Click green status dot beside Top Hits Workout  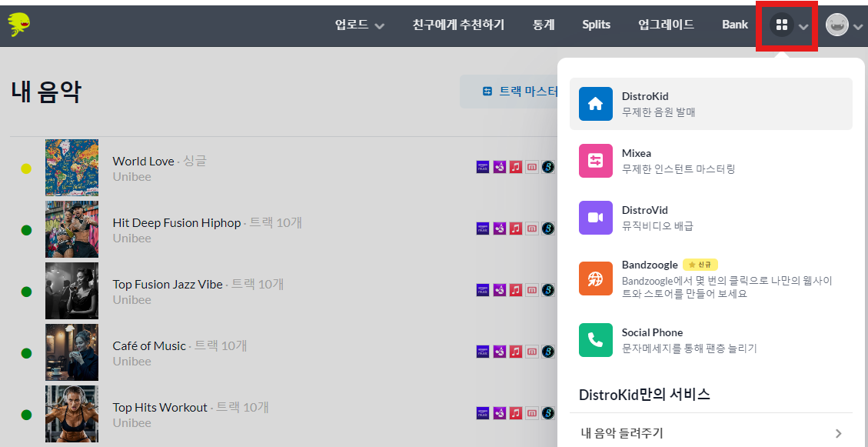(26, 415)
